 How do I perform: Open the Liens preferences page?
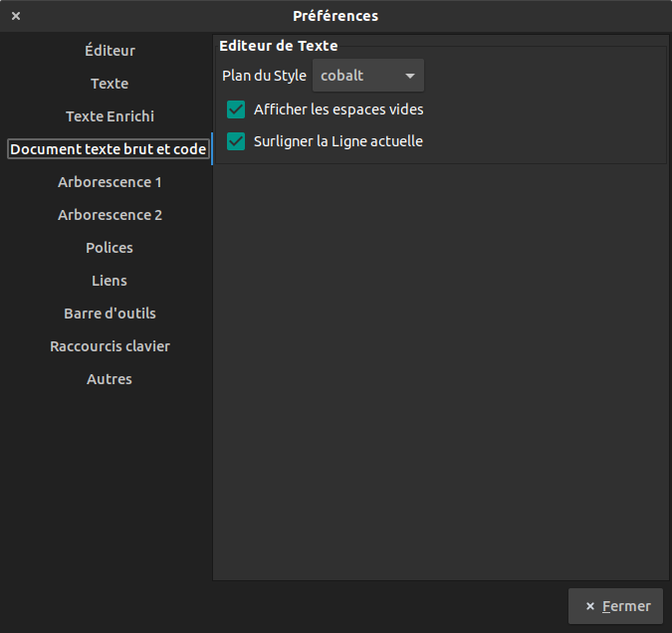[110, 281]
